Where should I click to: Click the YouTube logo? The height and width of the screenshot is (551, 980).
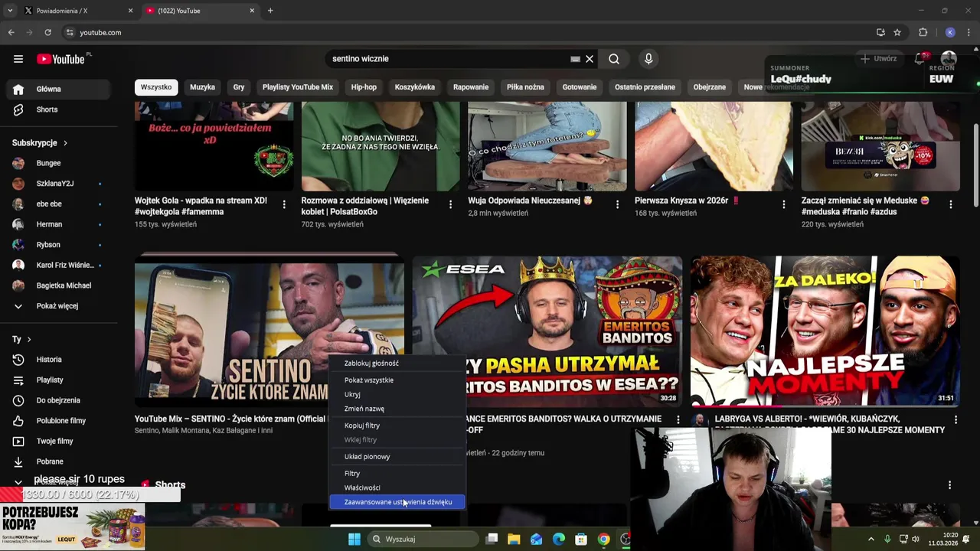pos(60,59)
